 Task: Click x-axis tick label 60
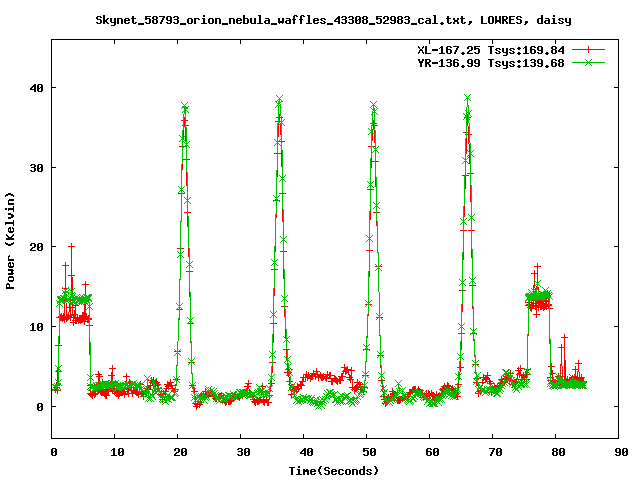[x=433, y=452]
